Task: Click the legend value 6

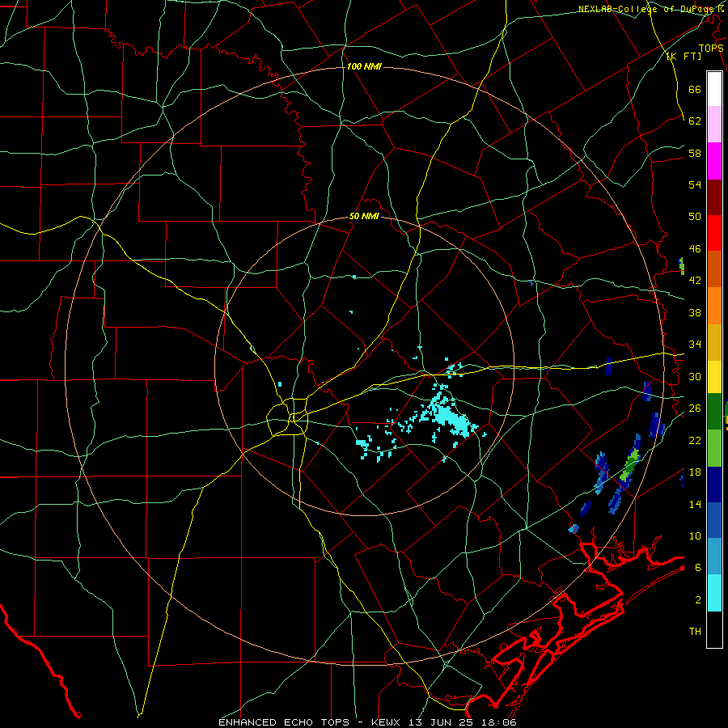Action: click(698, 568)
